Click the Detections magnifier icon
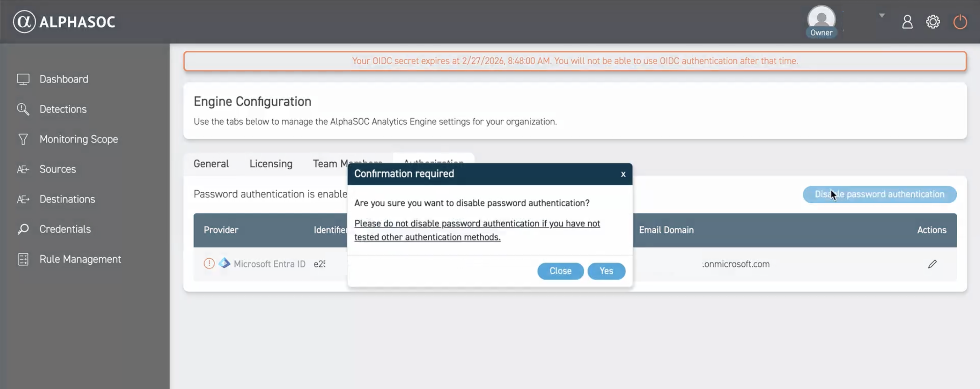Image resolution: width=980 pixels, height=389 pixels. coord(23,109)
